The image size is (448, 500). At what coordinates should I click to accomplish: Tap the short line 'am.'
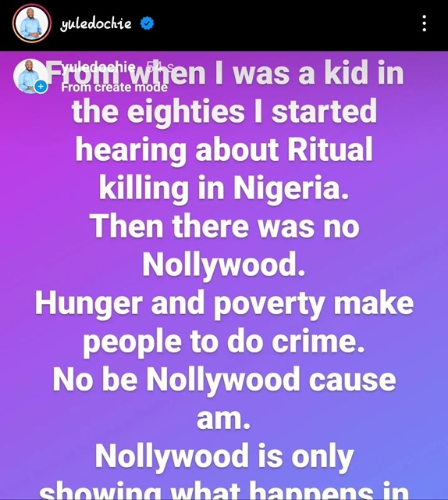coord(224,419)
